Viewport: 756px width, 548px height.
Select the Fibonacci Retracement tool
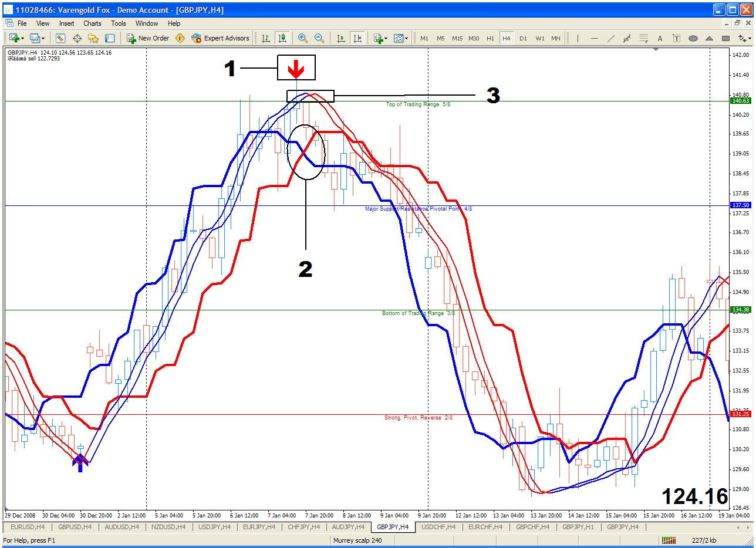pos(644,38)
